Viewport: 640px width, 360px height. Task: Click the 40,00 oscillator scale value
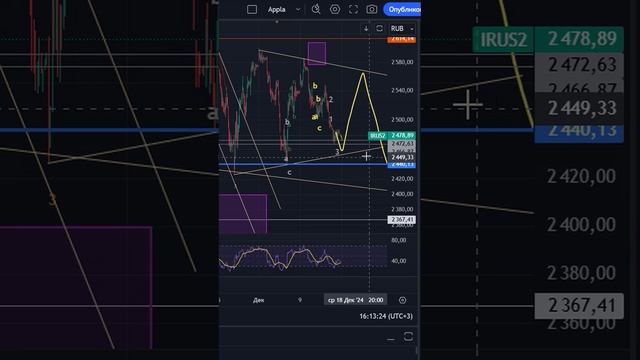coord(399,260)
